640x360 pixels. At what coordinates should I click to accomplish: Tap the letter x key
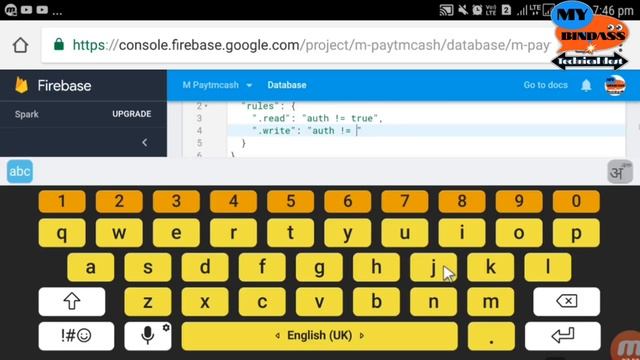205,302
